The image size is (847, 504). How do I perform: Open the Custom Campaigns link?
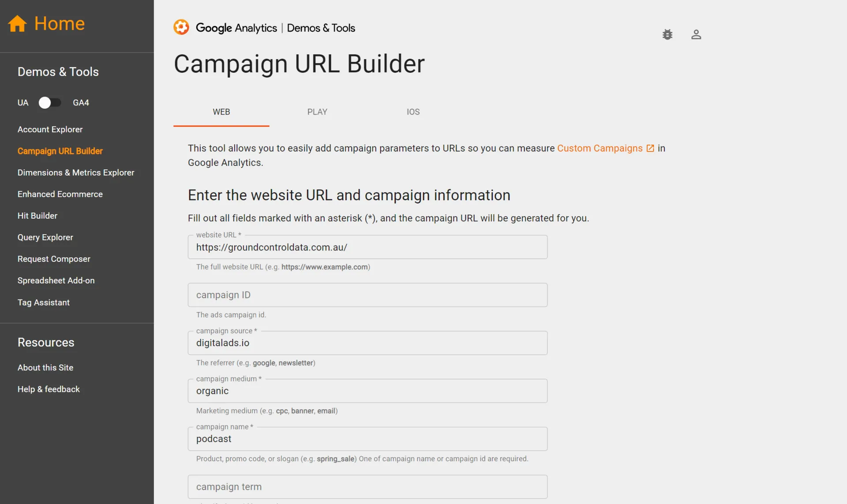coord(600,149)
